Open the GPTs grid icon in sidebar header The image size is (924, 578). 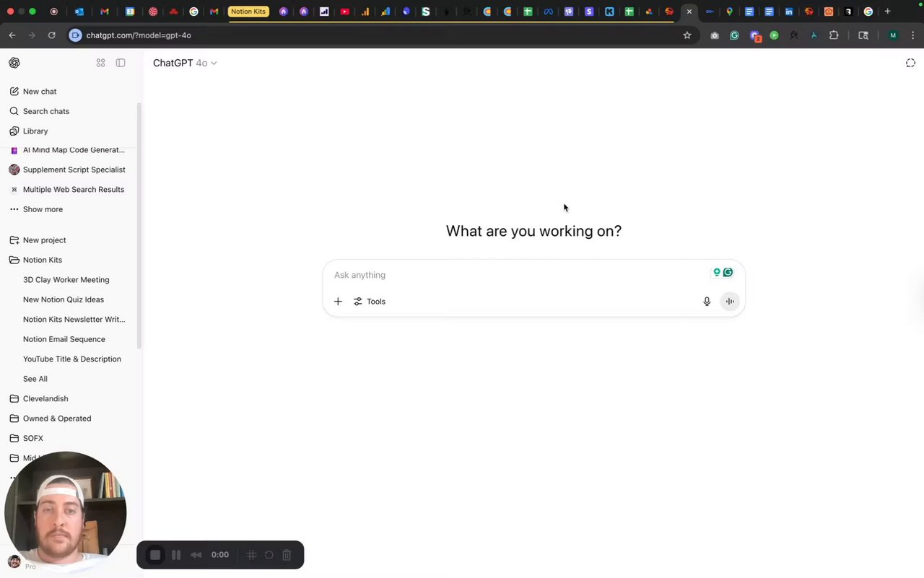coord(101,63)
